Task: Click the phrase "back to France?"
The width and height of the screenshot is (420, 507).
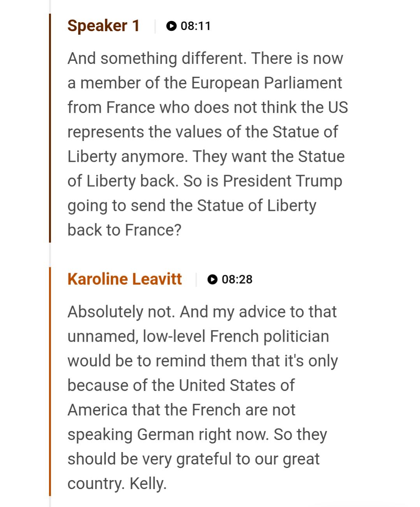Action: [125, 230]
